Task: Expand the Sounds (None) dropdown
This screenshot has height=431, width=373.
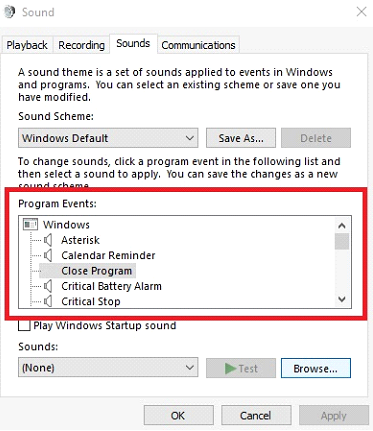Action: click(x=108, y=368)
